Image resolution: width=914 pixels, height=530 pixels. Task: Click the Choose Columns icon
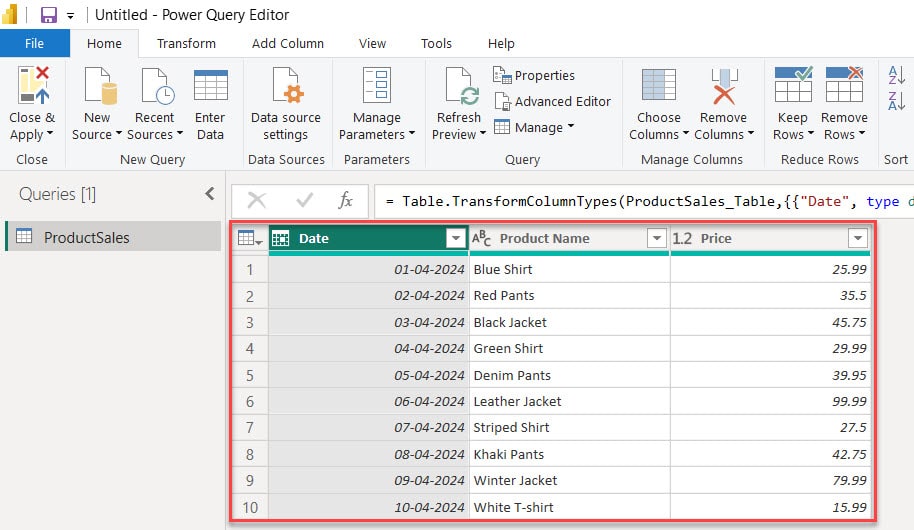coord(659,85)
